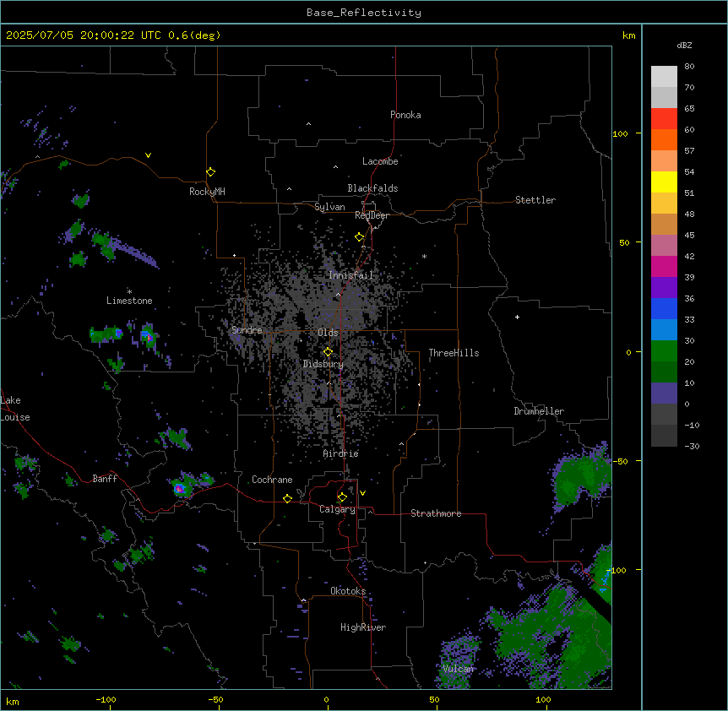This screenshot has width=728, height=711.
Task: Pick the orange 60-57 dBZ legend color
Action: 664,139
